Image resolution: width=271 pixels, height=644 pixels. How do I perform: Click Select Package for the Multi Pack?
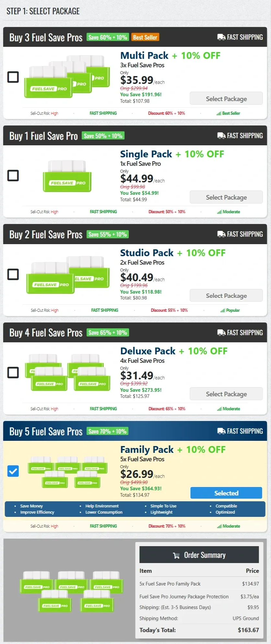click(x=226, y=99)
